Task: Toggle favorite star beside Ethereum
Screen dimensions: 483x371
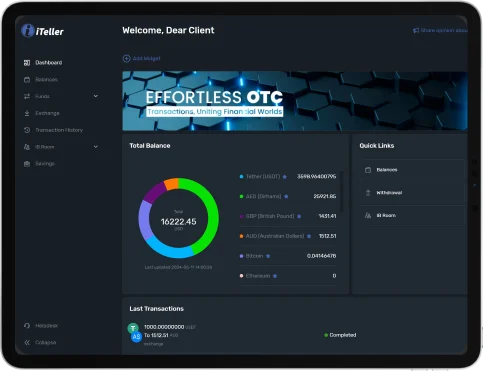Action: coord(275,276)
